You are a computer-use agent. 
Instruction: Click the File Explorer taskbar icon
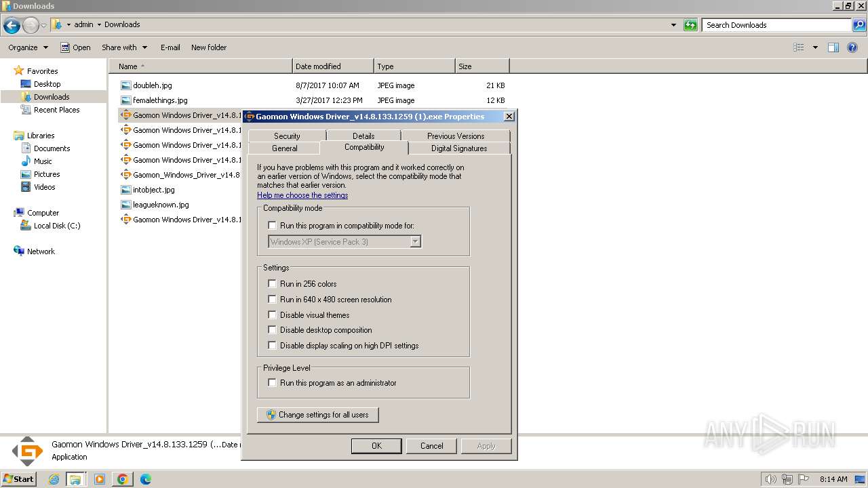(75, 479)
